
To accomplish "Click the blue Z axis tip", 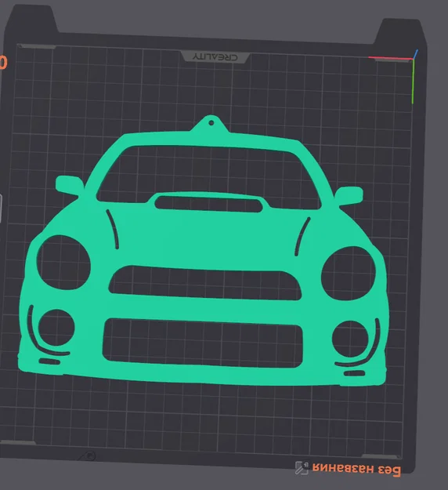I will coord(416,54).
